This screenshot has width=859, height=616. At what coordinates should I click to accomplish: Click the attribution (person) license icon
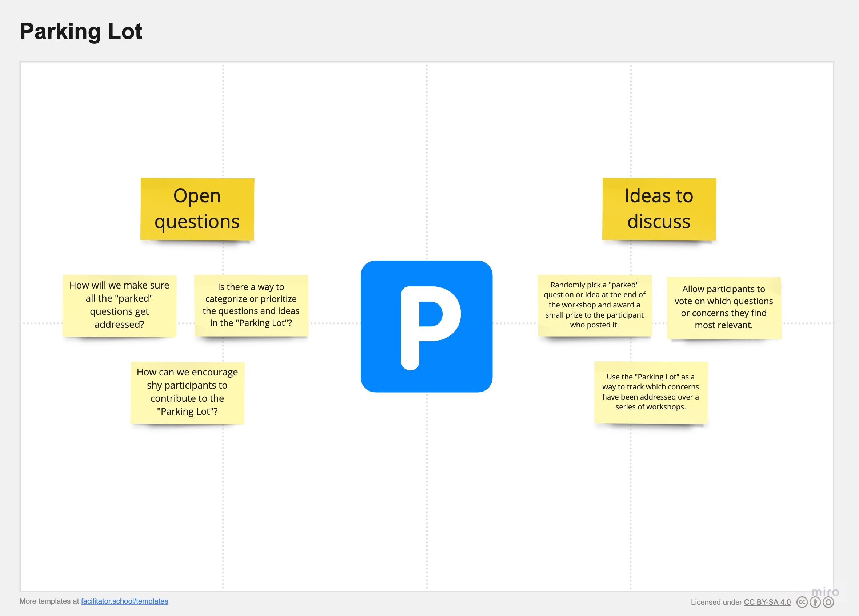(x=815, y=603)
